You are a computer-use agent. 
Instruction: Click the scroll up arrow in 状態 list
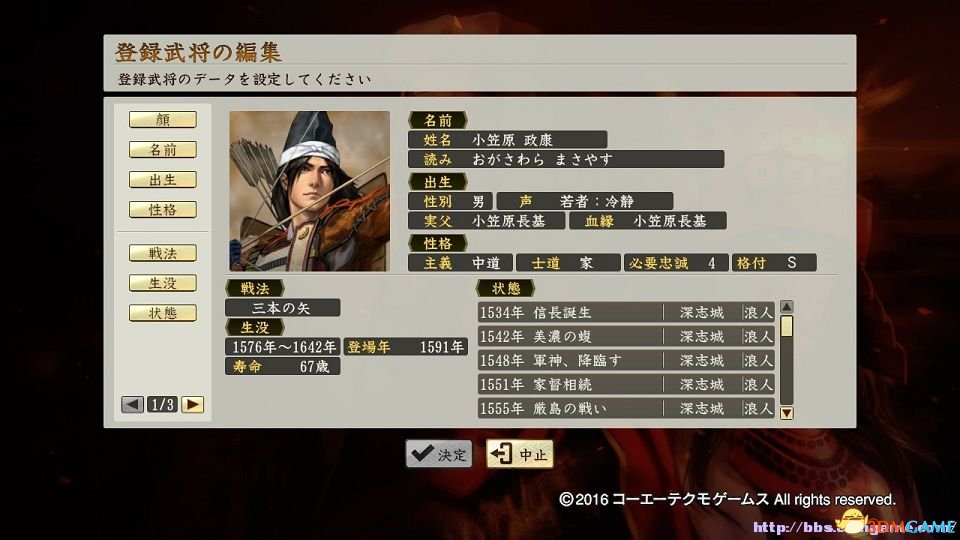click(x=787, y=306)
